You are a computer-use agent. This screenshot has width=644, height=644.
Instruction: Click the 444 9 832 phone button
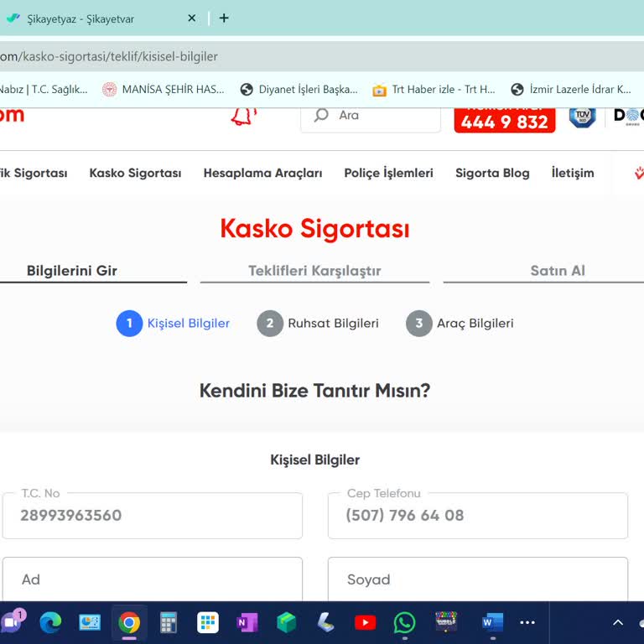[504, 121]
